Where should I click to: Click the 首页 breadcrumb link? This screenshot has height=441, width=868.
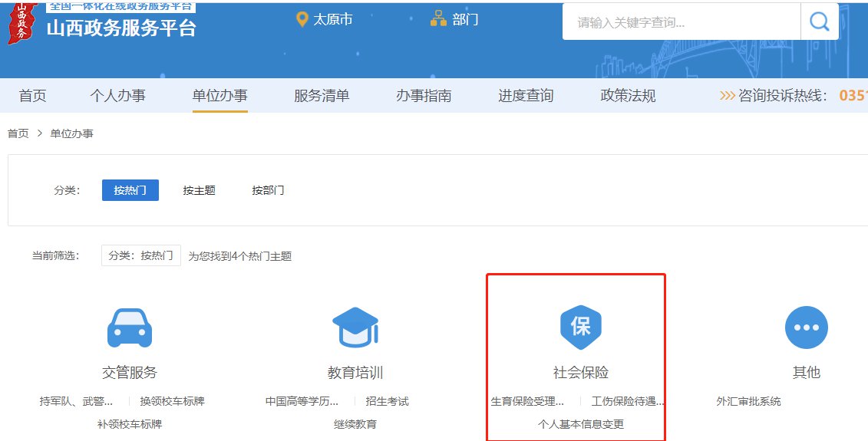(18, 133)
